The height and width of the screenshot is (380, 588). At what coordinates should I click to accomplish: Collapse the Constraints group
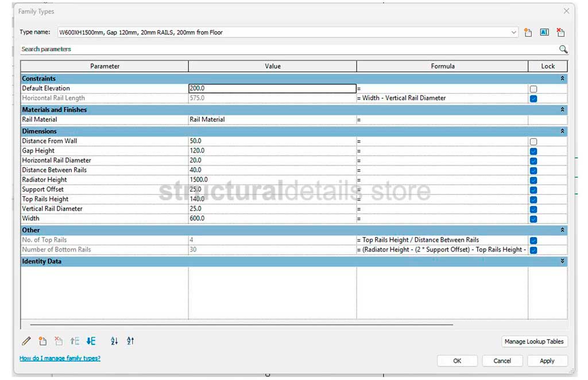[x=562, y=79]
